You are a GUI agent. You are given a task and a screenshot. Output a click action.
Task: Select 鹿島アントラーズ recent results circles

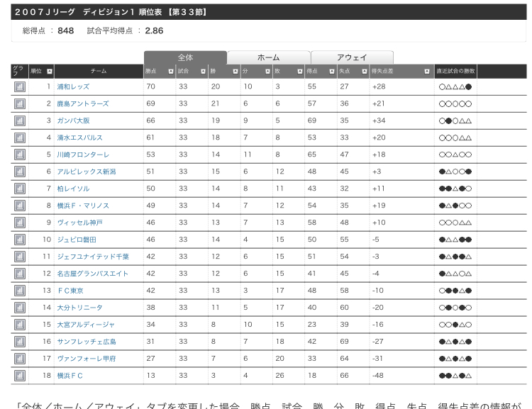(x=455, y=103)
